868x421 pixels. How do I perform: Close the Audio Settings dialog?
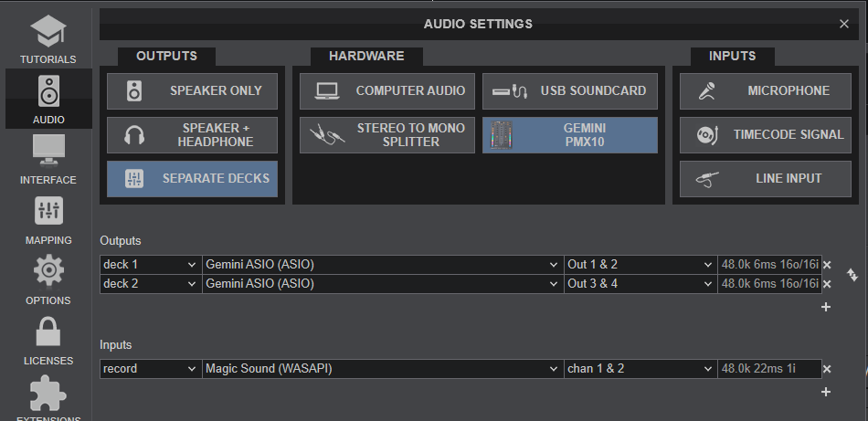(x=843, y=24)
